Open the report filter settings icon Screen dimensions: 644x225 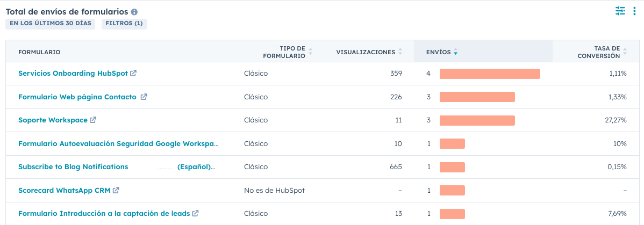pyautogui.click(x=620, y=11)
